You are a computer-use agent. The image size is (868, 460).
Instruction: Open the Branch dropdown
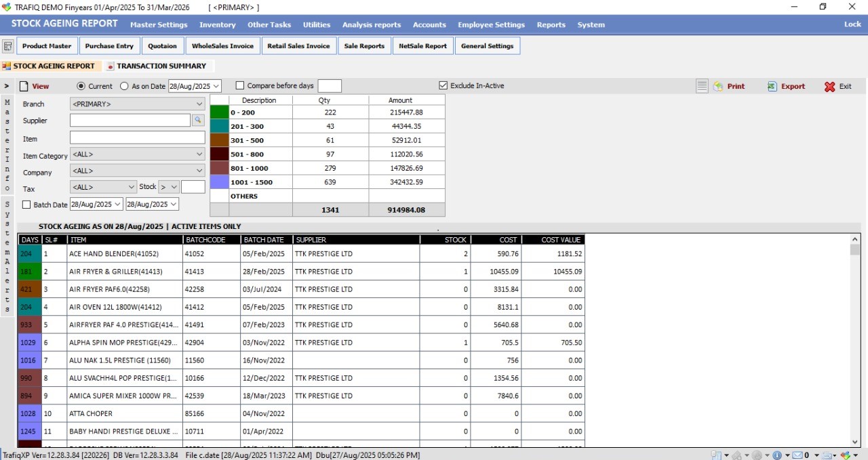[x=199, y=104]
